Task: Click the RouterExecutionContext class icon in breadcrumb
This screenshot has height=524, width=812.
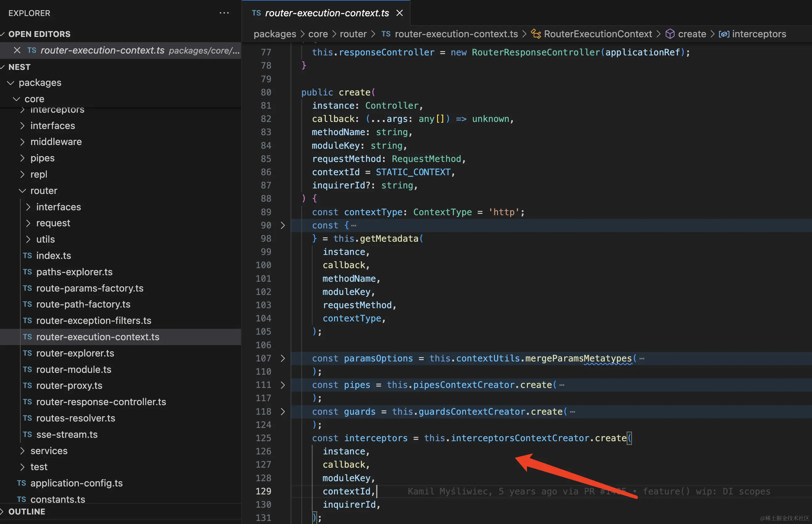Action: [x=536, y=34]
